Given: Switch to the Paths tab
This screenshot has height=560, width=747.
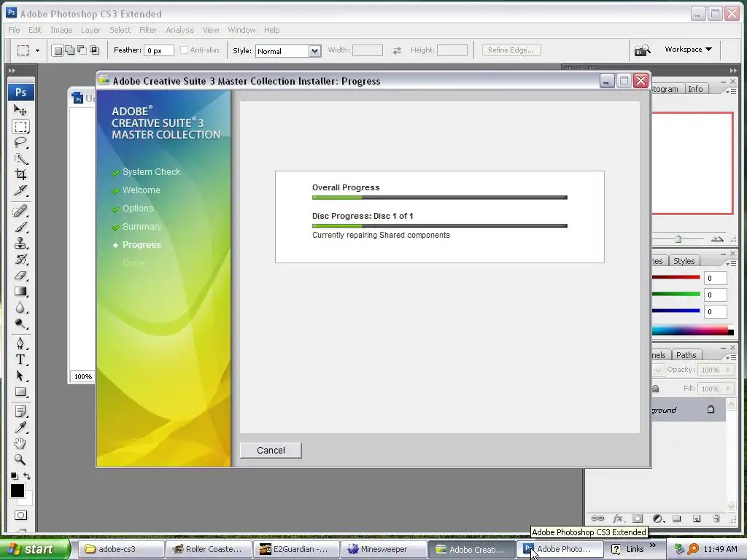Looking at the screenshot, I should pyautogui.click(x=686, y=355).
